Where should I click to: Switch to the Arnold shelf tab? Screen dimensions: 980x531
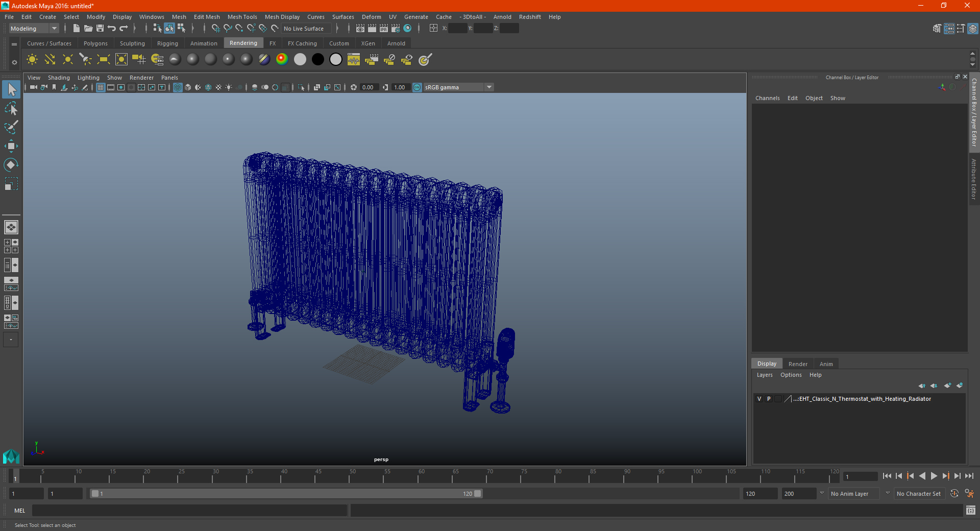pos(396,43)
